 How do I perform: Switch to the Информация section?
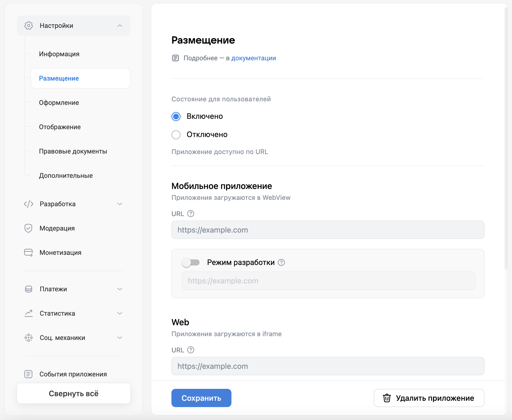[59, 54]
